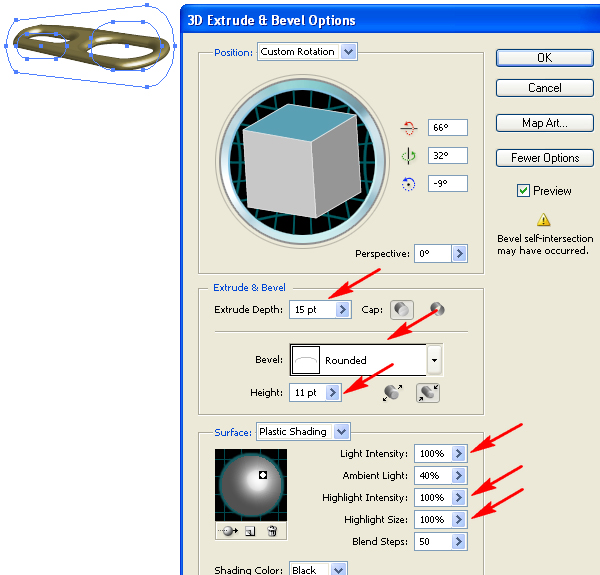The image size is (600, 575).
Task: Click the Highlight Size 100% field
Action: click(x=433, y=520)
